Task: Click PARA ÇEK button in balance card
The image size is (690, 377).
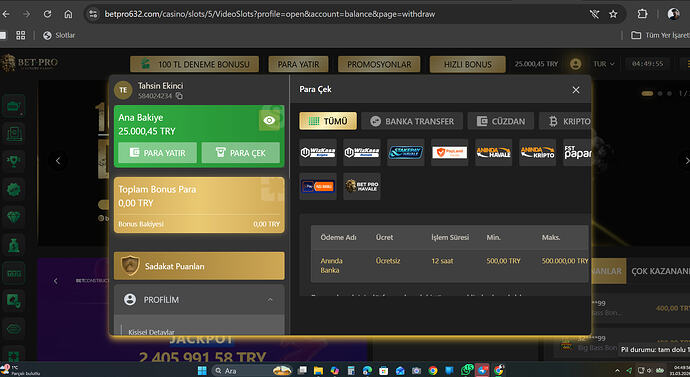Action: (x=241, y=153)
